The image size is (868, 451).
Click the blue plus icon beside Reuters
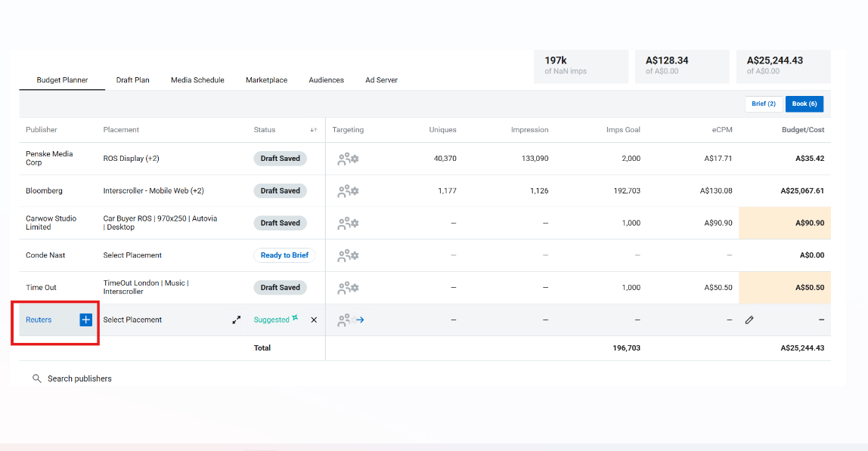pos(85,320)
